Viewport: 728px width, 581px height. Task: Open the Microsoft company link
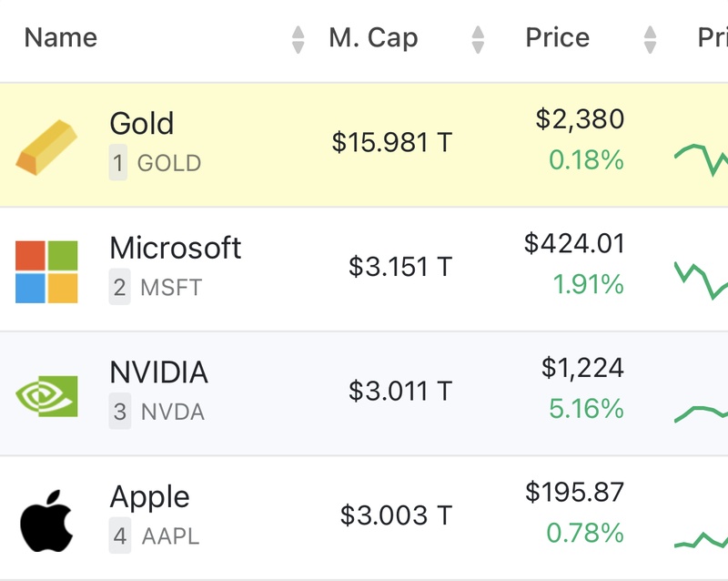coord(175,248)
